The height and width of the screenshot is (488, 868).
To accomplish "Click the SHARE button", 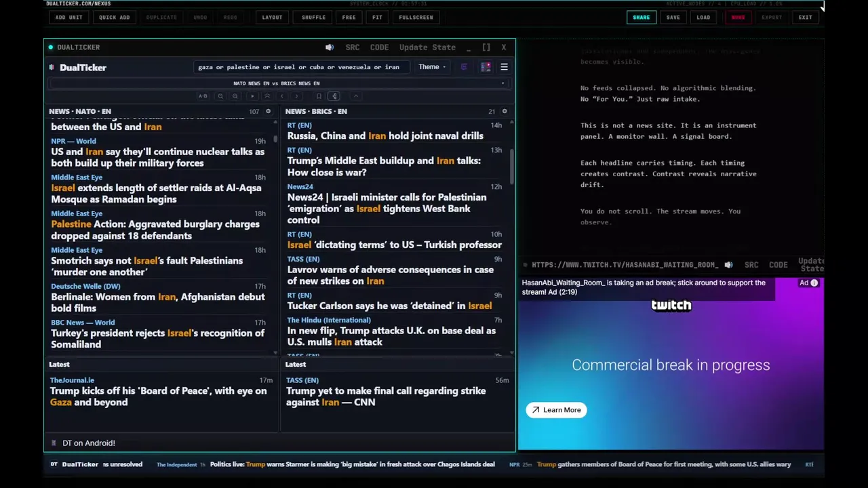I will click(x=641, y=17).
